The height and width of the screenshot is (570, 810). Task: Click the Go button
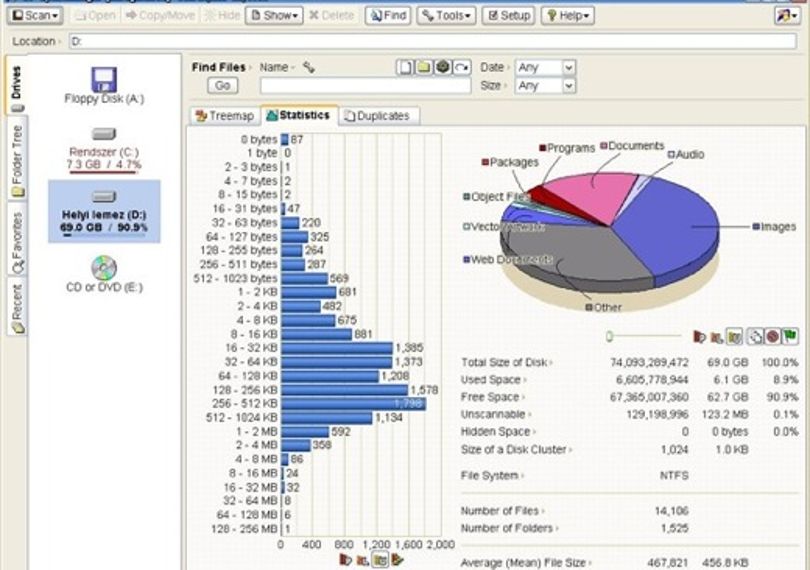223,85
